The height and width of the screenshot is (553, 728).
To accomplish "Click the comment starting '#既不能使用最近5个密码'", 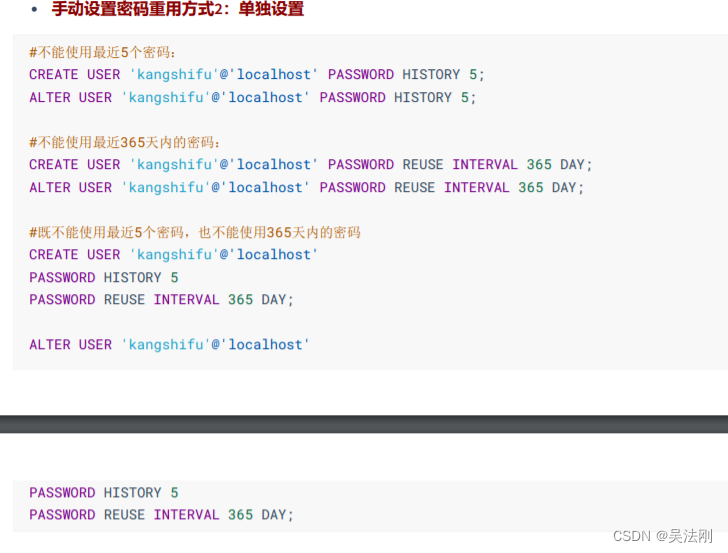I will [195, 232].
